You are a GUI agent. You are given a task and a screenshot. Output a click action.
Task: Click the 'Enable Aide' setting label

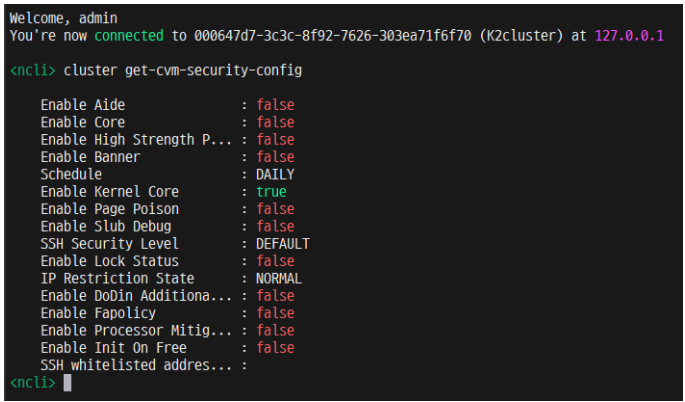coord(83,105)
